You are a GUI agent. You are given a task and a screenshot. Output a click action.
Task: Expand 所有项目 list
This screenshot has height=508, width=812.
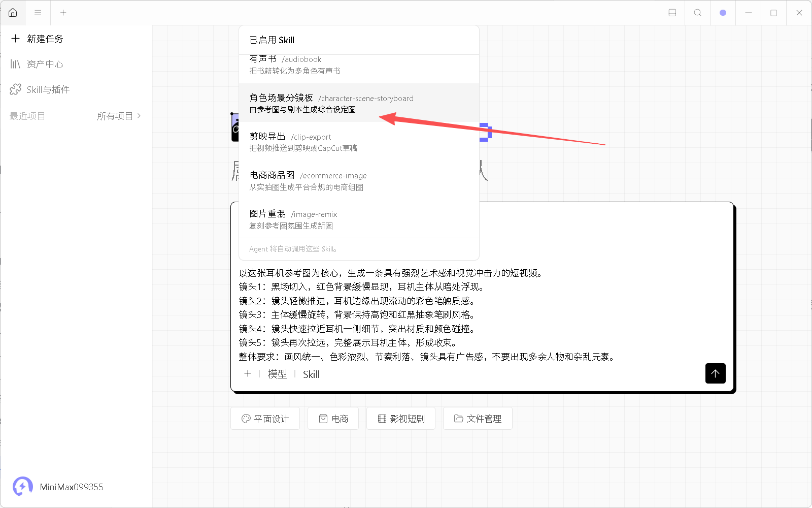click(119, 116)
